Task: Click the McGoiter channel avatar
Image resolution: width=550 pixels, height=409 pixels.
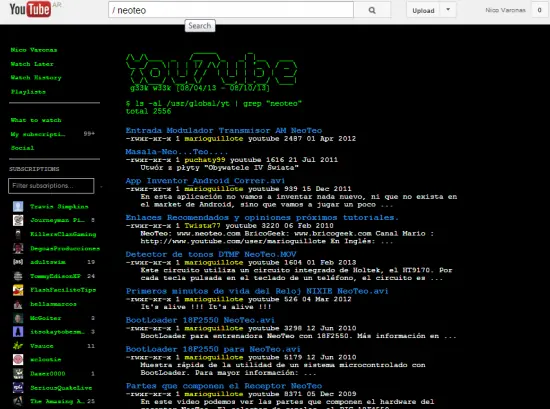Action: click(18, 318)
